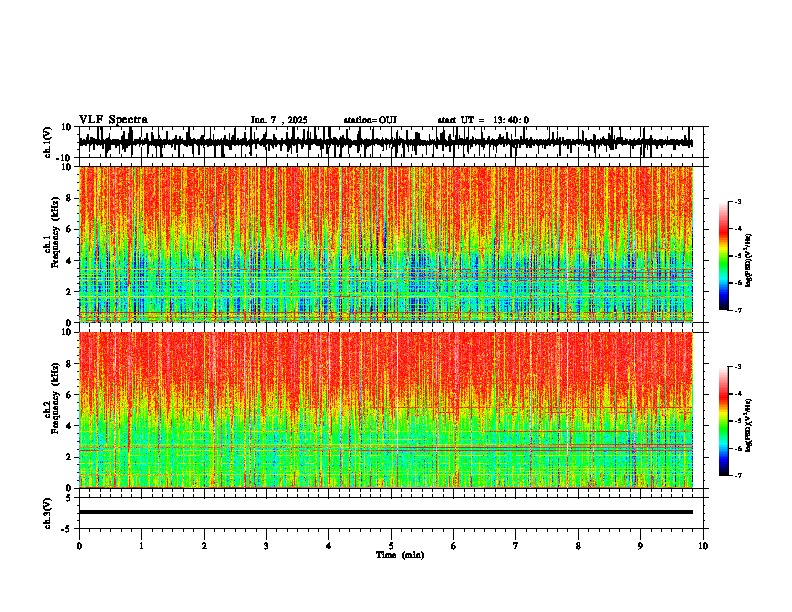Click time axis tick label "3"
792x612 pixels.
[x=266, y=546]
